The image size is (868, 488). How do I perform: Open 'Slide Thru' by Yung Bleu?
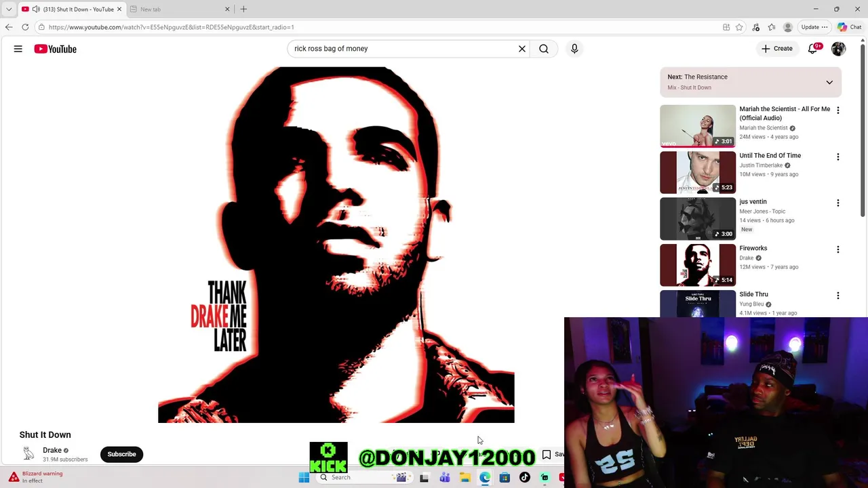pyautogui.click(x=753, y=294)
